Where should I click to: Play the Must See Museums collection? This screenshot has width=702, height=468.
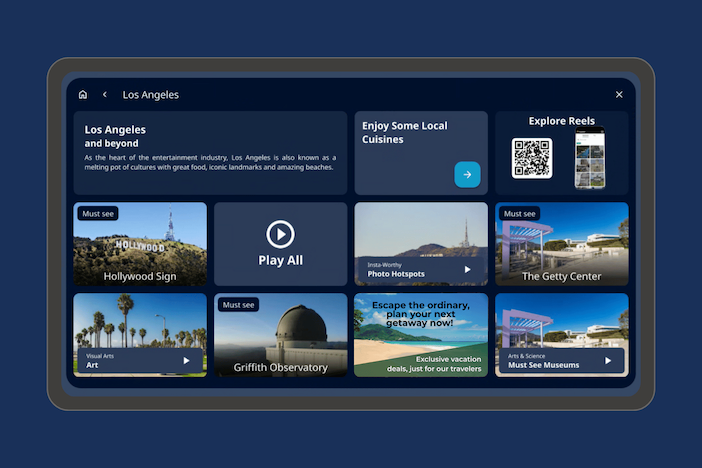pos(607,361)
